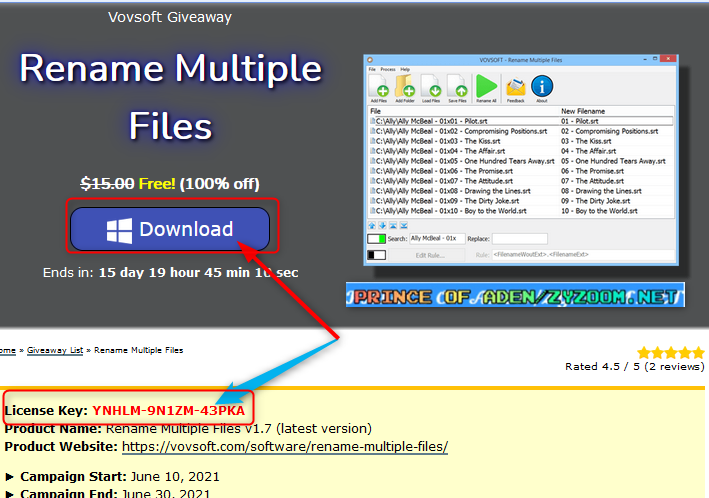Click the Feedback envelope icon
The width and height of the screenshot is (709, 498).
[x=515, y=90]
